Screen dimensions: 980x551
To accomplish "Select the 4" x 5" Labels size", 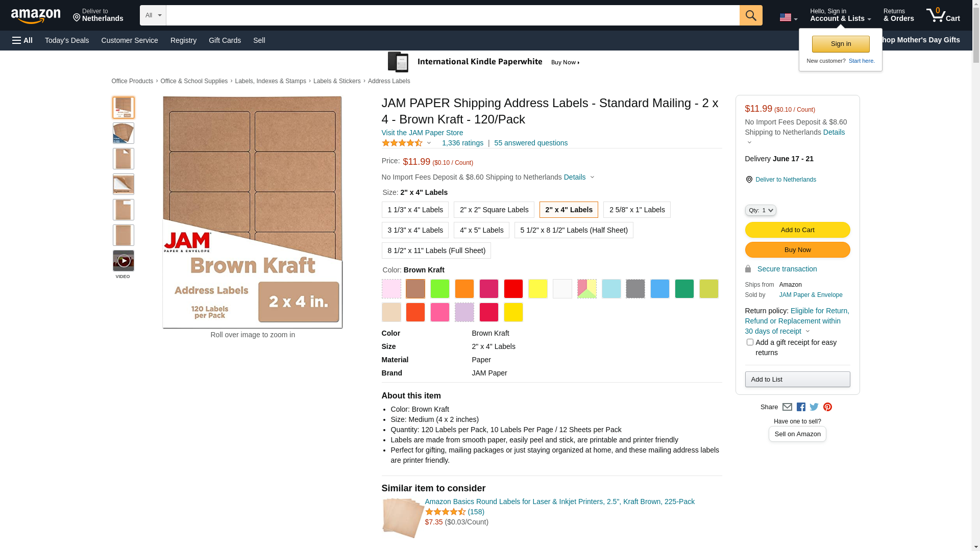I will pos(481,230).
